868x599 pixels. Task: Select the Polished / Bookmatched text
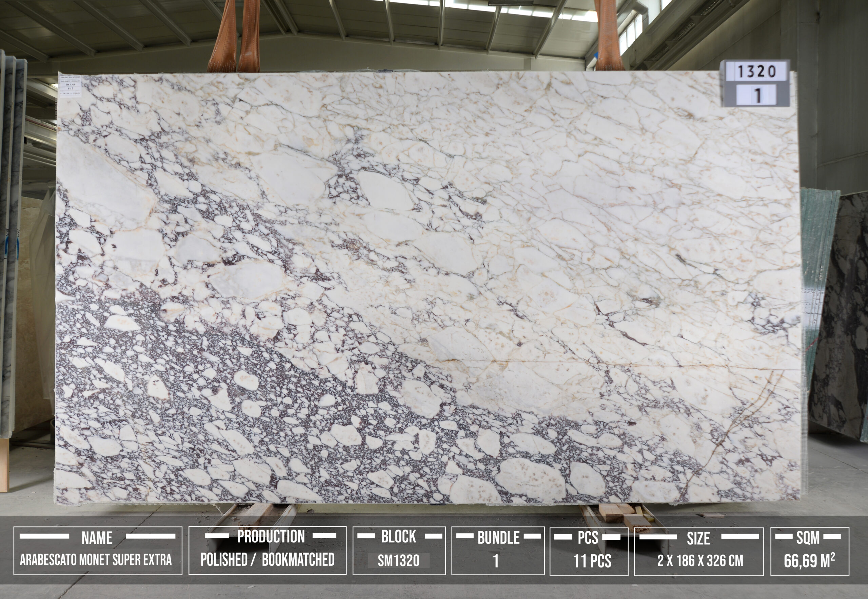click(268, 560)
